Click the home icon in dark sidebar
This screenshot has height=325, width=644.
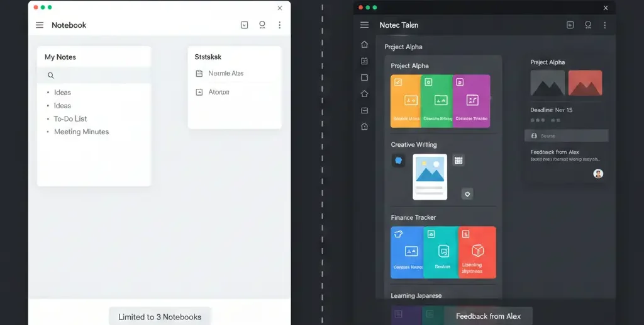(364, 45)
